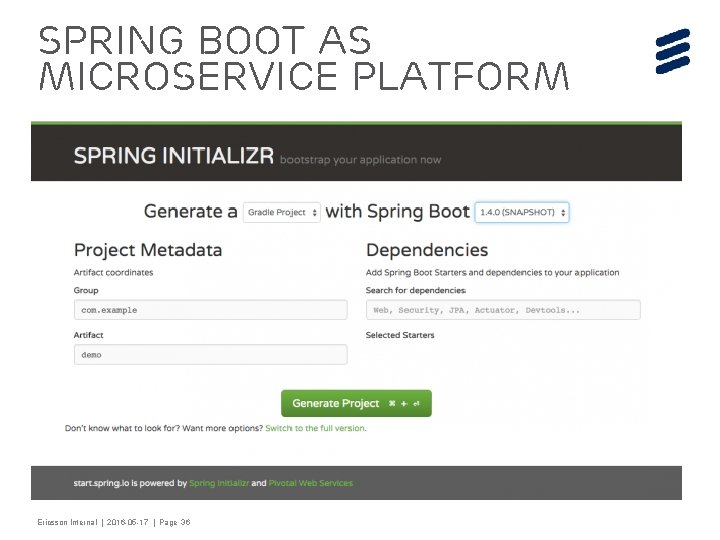
Task: Click the SPRING INITIALIZR header title
Action: click(174, 155)
